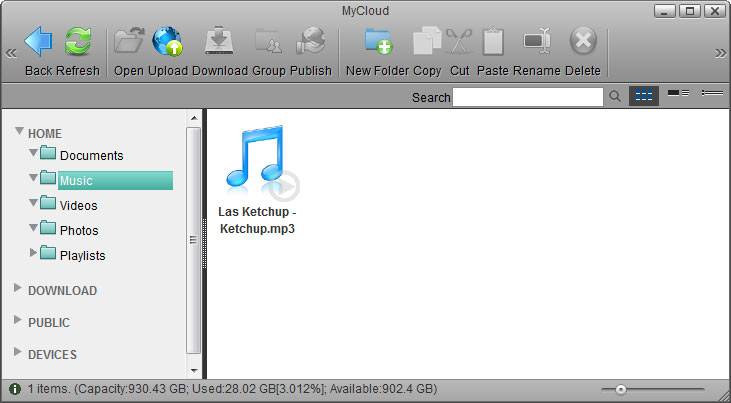Refresh the file listing

pos(78,42)
